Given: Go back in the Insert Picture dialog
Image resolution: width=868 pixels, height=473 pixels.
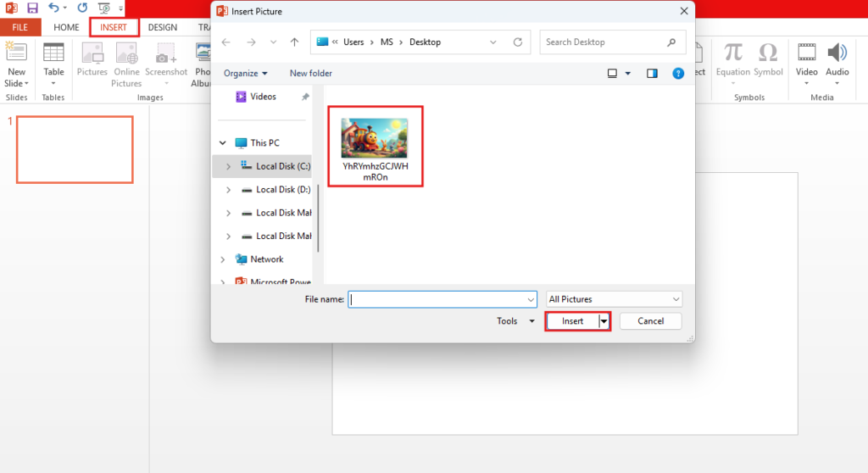Looking at the screenshot, I should (225, 42).
